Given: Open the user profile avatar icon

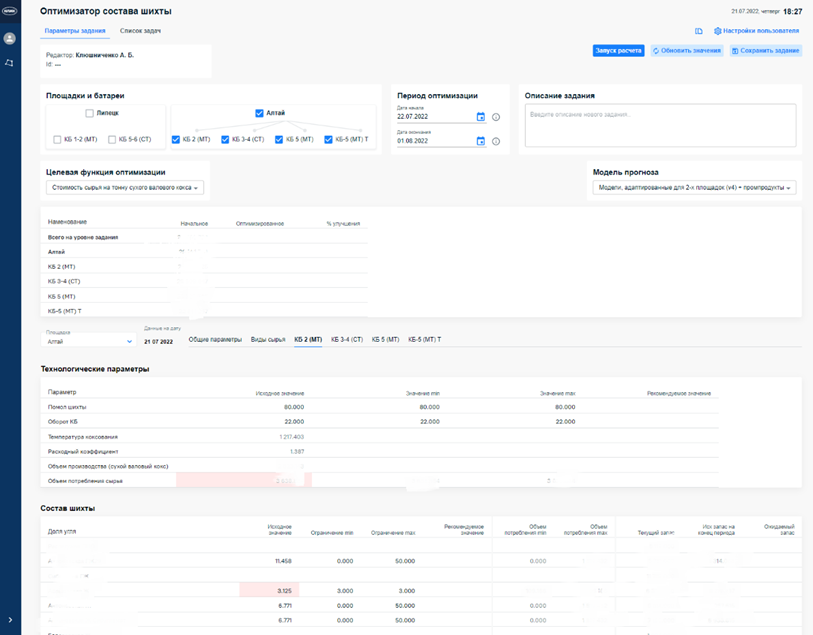Looking at the screenshot, I should 9,38.
